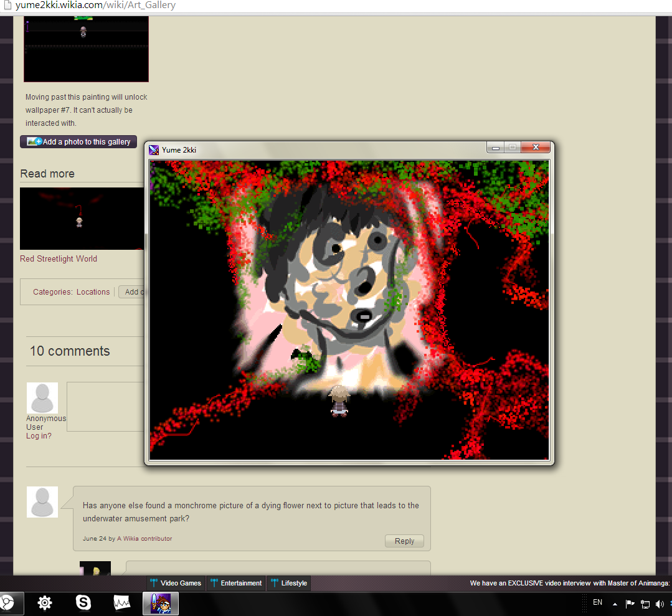Click the Anonymous User avatar

[x=42, y=398]
